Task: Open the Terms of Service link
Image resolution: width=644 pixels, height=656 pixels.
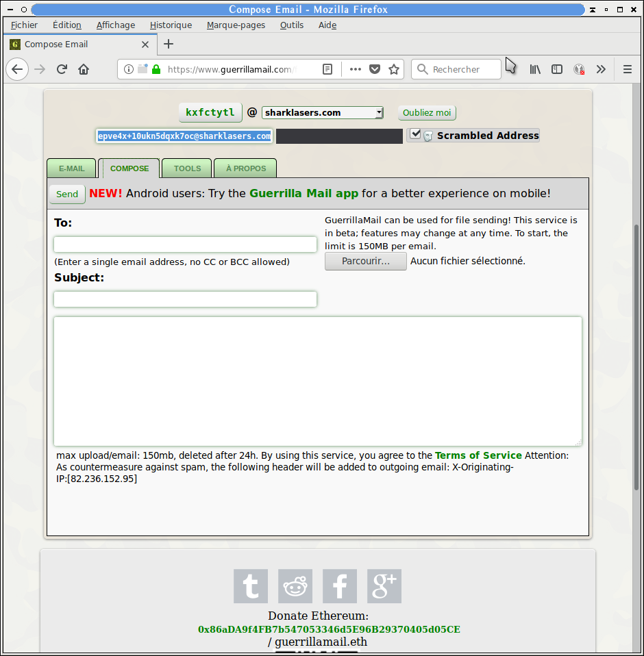Action: point(478,455)
